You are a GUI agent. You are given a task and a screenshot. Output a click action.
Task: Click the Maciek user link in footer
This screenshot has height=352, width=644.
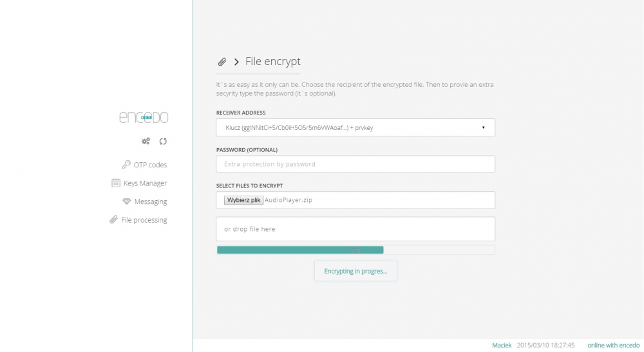502,345
